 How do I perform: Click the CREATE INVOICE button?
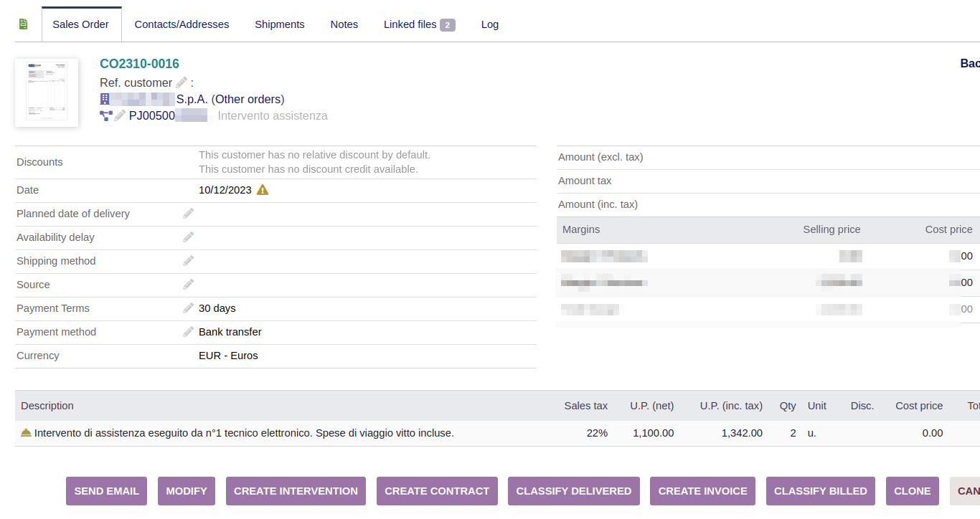click(x=702, y=491)
